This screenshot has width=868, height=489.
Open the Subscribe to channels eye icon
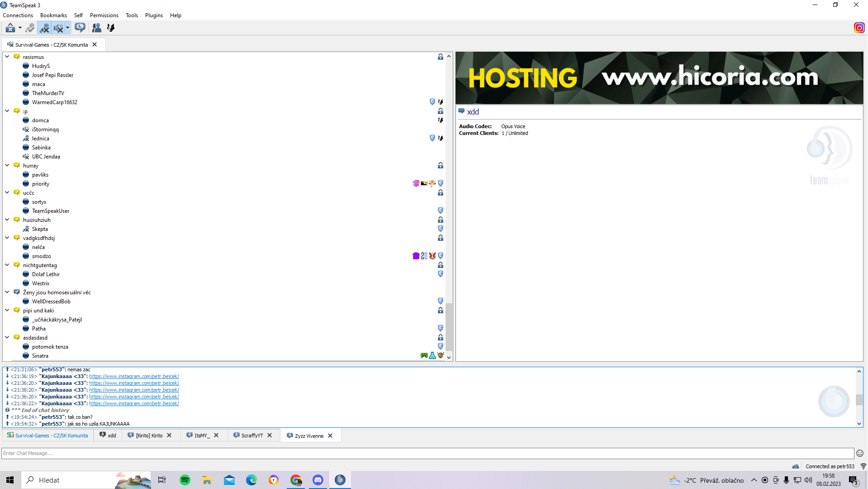coord(80,28)
